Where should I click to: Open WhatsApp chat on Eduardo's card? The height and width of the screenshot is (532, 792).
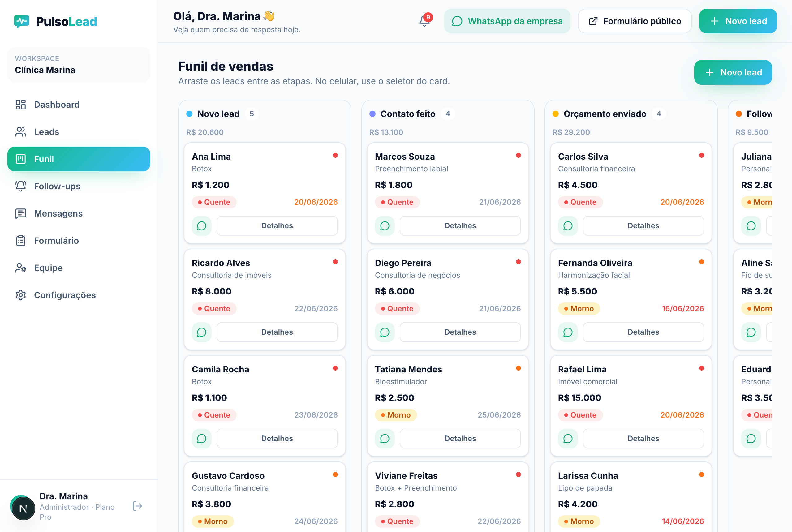pos(751,439)
